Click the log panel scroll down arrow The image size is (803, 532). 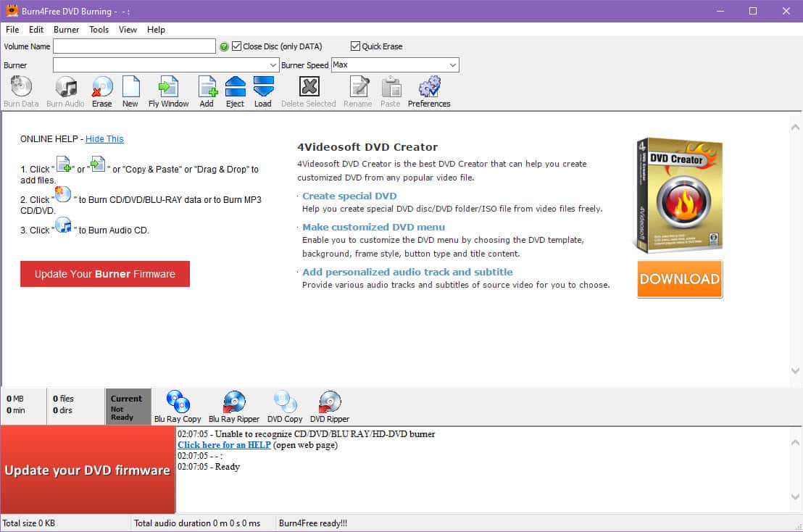coord(795,496)
